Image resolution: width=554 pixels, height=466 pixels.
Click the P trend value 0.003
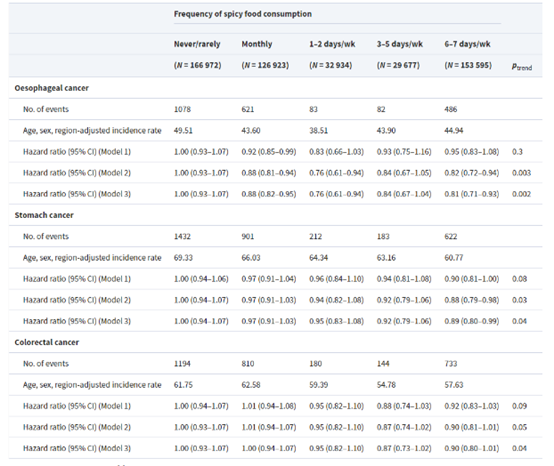coord(521,173)
